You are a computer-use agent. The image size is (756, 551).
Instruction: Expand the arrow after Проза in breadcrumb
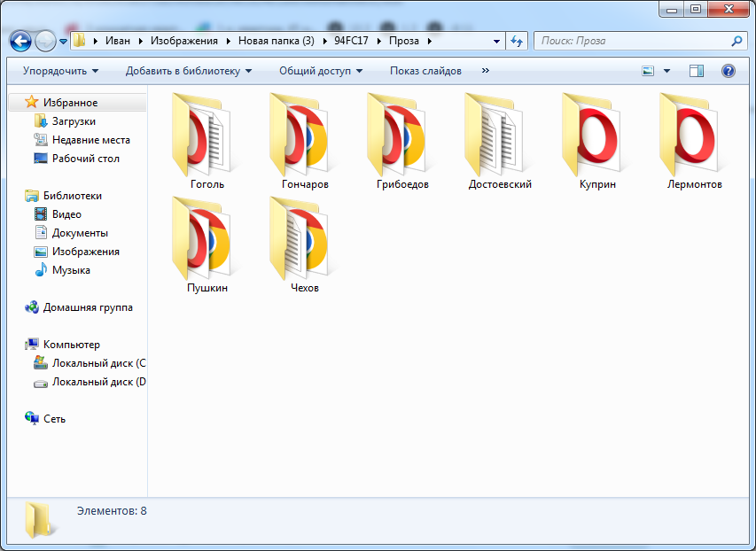point(429,41)
